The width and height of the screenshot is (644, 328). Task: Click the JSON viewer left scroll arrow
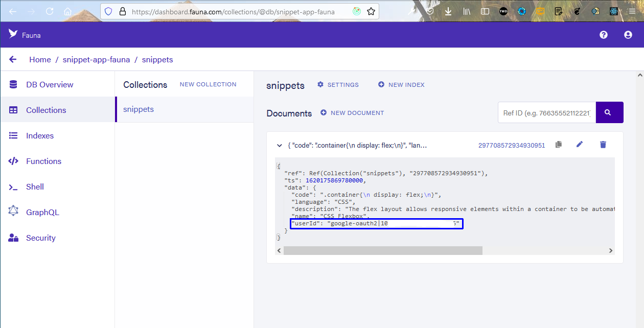(279, 251)
